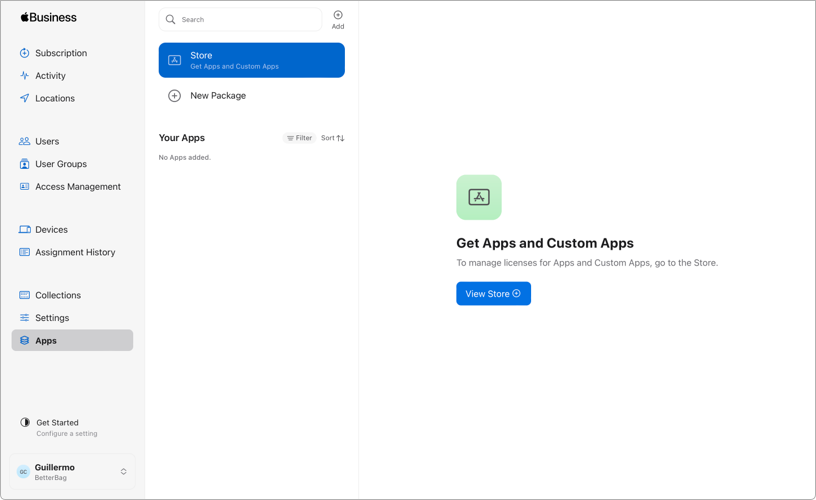Click the Locations arrow icon
816x500 pixels.
pyautogui.click(x=24, y=98)
